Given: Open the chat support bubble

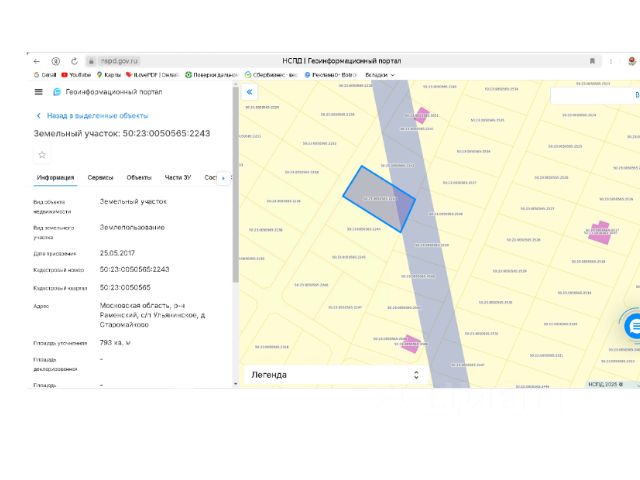Looking at the screenshot, I should coord(633,326).
